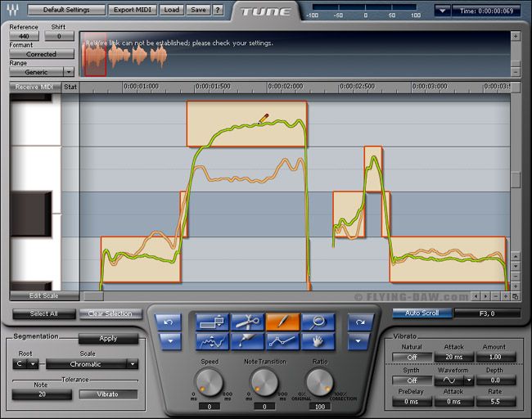Screen dimensions: 532x419
Task: Click horizontal scroll left arrow under editor
Action: pyautogui.click(x=476, y=296)
